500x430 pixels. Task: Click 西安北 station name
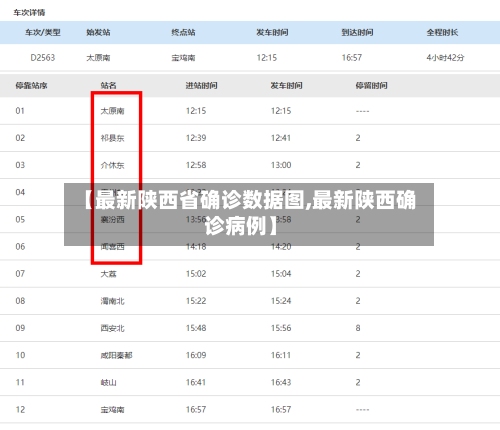click(113, 328)
